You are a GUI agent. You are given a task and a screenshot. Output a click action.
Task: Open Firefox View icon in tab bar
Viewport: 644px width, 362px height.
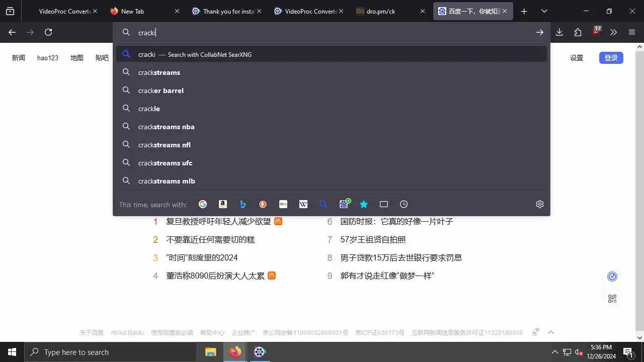[10, 11]
